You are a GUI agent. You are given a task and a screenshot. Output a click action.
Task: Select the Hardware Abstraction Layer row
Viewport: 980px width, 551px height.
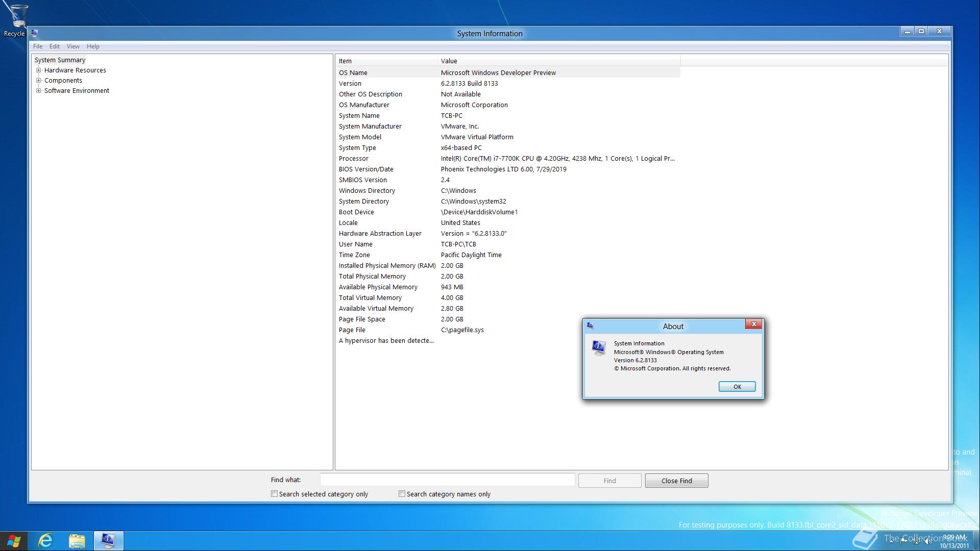pyautogui.click(x=508, y=234)
